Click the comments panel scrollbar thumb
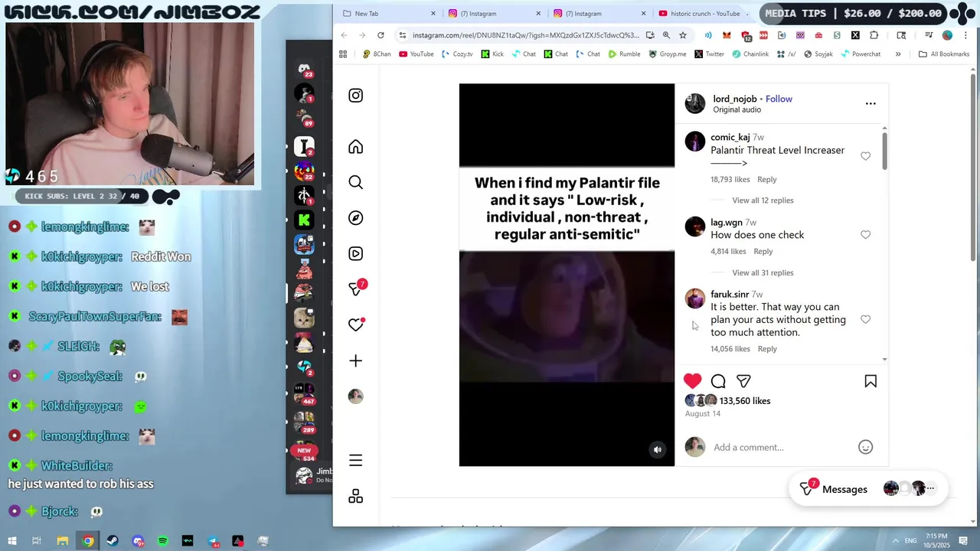The image size is (980, 551). tap(884, 151)
